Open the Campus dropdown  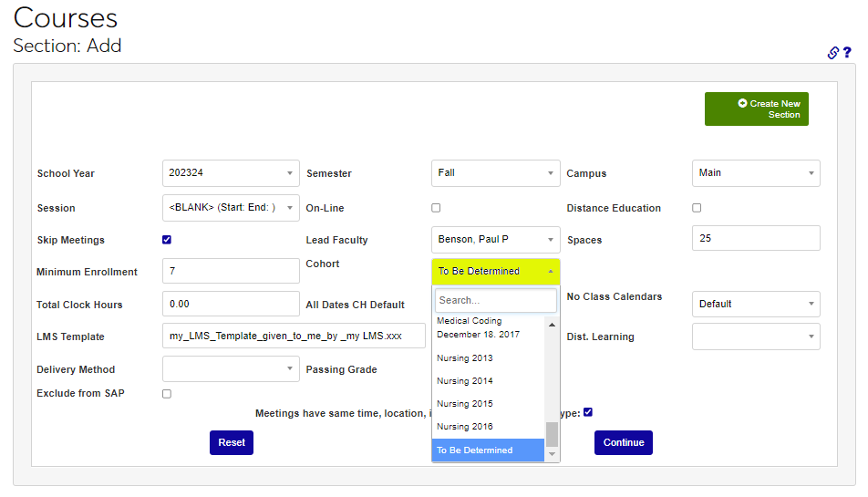click(755, 173)
